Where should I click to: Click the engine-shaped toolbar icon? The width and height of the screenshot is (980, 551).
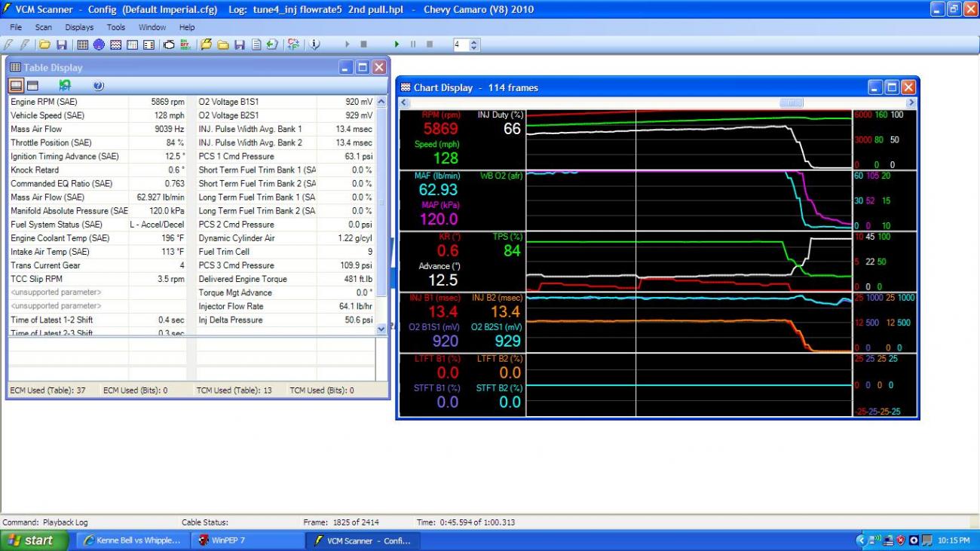coord(169,44)
